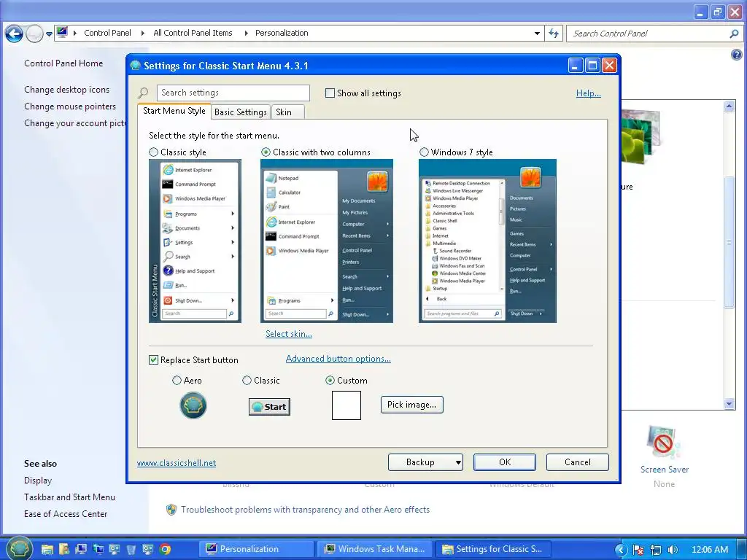Click the empty Custom button image box
Image resolution: width=747 pixels, height=560 pixels.
(347, 405)
